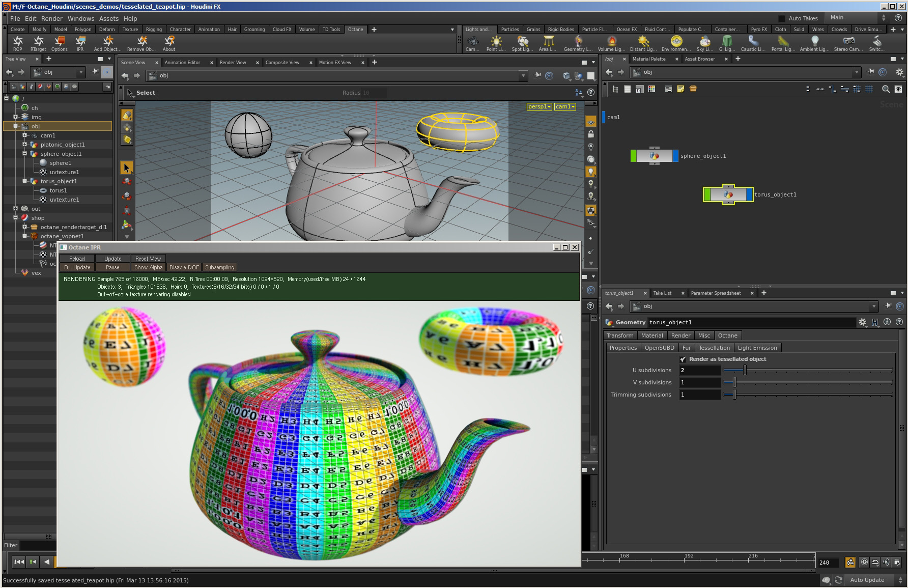Open the OpenSUBD parameter tab
This screenshot has height=588, width=908.
tap(659, 348)
